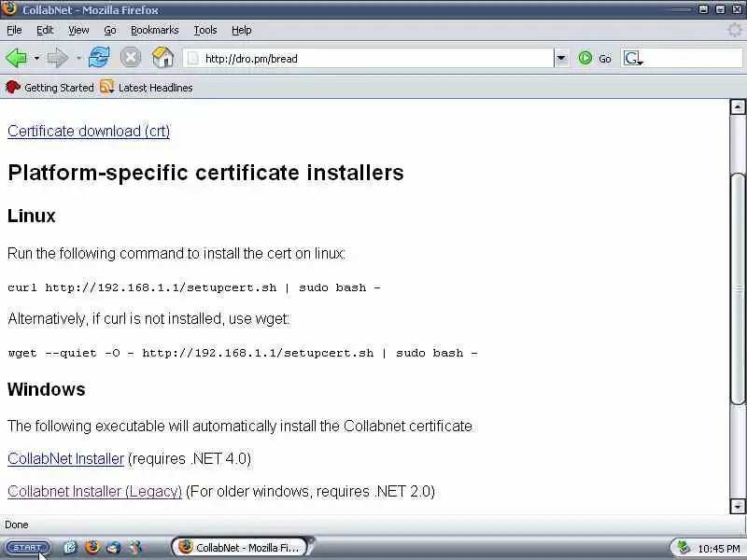Click the Linux heading

[x=32, y=217]
